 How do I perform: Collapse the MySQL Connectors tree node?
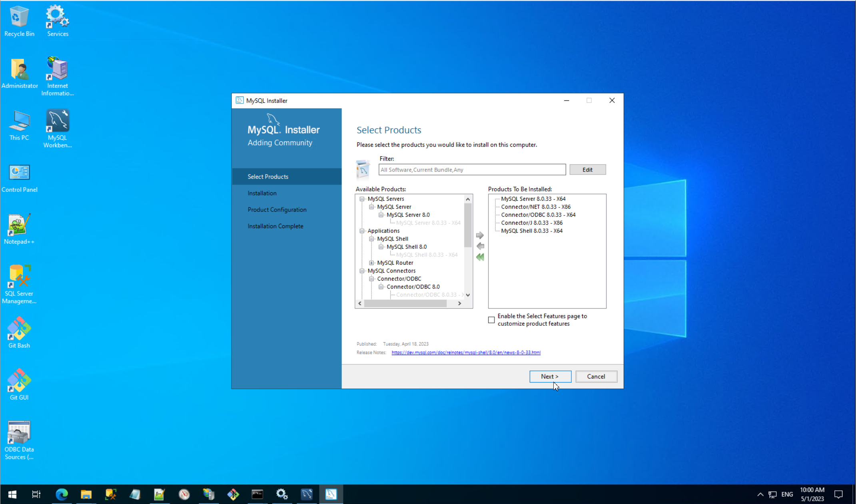pos(362,271)
